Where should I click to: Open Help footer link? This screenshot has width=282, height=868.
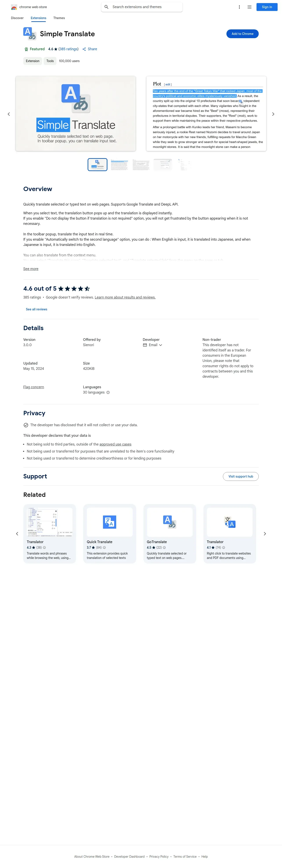coord(204,857)
